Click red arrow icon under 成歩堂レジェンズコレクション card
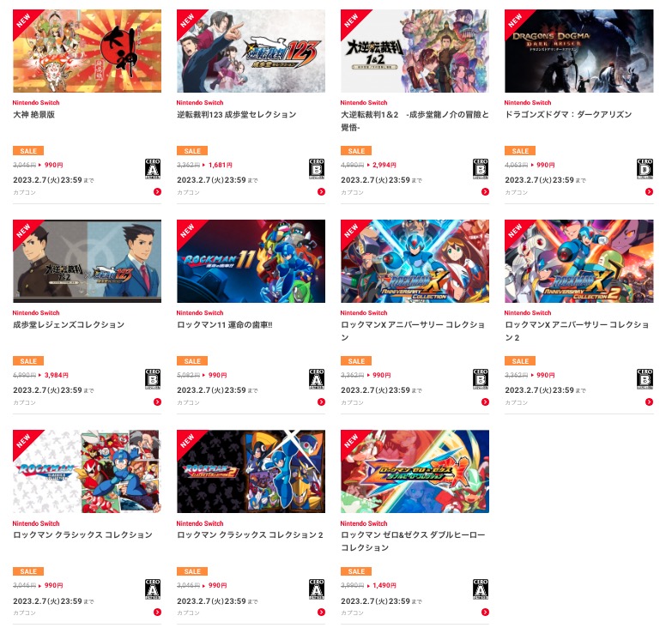This screenshot has width=672, height=640. point(157,402)
